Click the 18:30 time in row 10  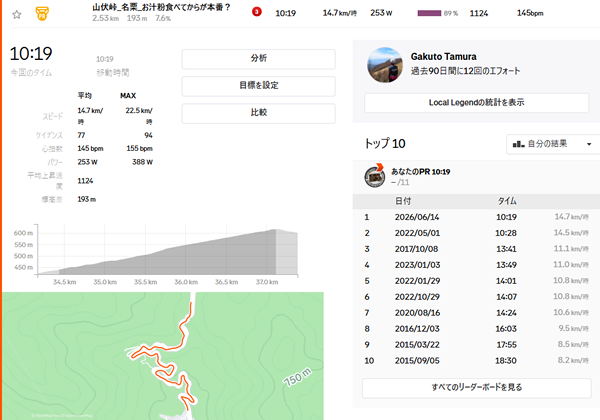point(506,361)
